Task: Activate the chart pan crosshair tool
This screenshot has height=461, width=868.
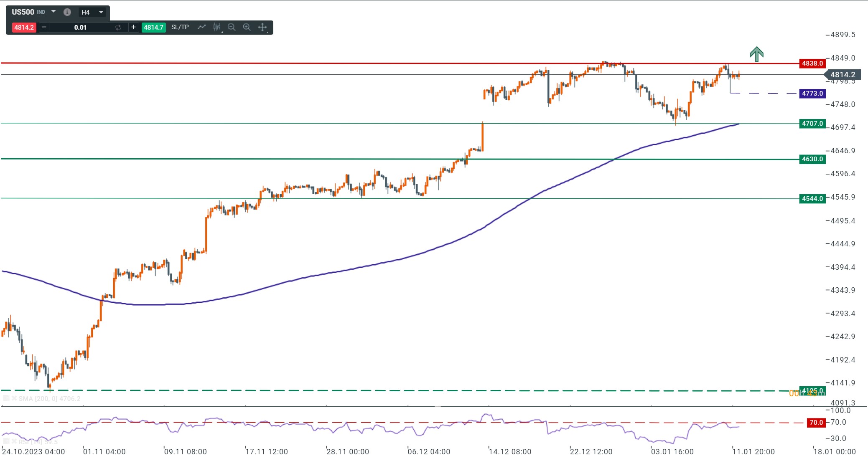Action: click(x=262, y=27)
